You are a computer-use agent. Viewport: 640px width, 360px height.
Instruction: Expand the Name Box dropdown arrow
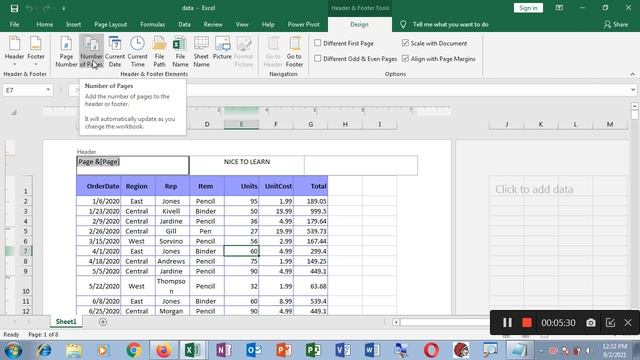pos(48,90)
